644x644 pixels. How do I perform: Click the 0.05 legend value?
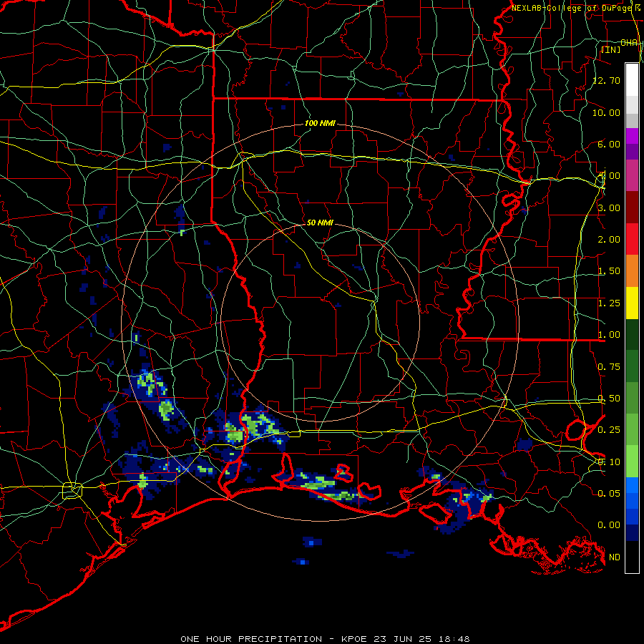(x=609, y=493)
